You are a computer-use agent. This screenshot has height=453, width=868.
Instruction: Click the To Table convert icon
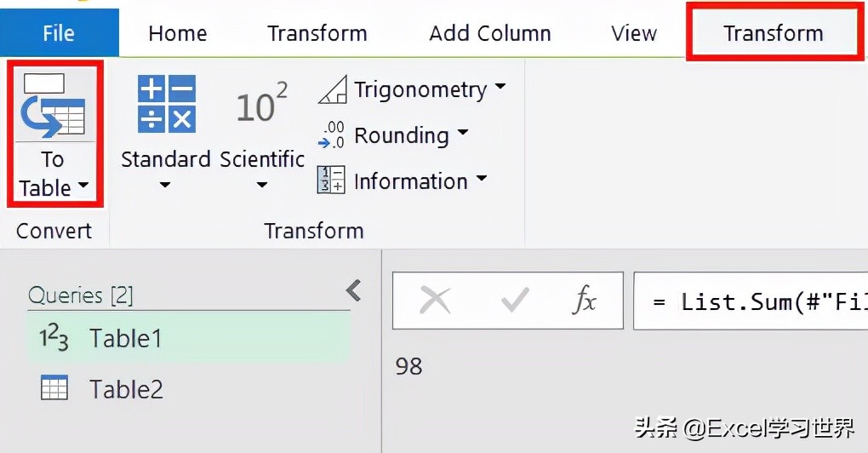click(54, 106)
